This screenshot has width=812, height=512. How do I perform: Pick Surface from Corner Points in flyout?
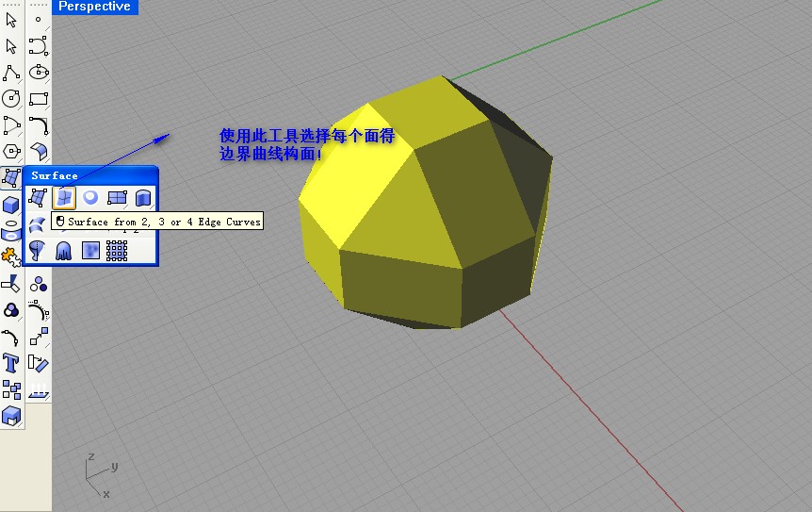point(38,197)
